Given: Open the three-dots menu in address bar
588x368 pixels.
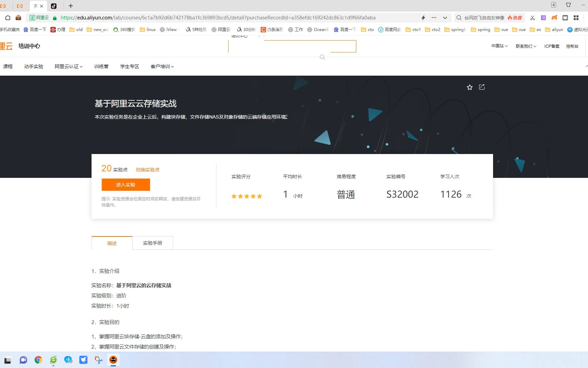Looking at the screenshot, I should 434,18.
